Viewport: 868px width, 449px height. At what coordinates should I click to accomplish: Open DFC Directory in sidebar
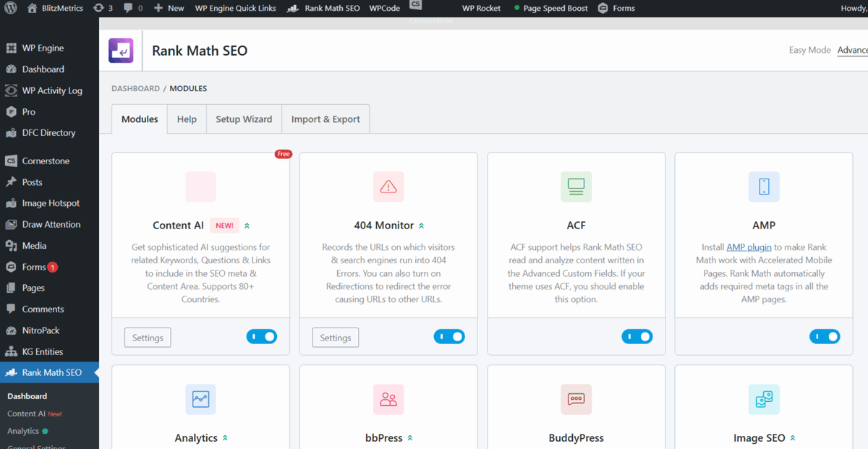[49, 132]
